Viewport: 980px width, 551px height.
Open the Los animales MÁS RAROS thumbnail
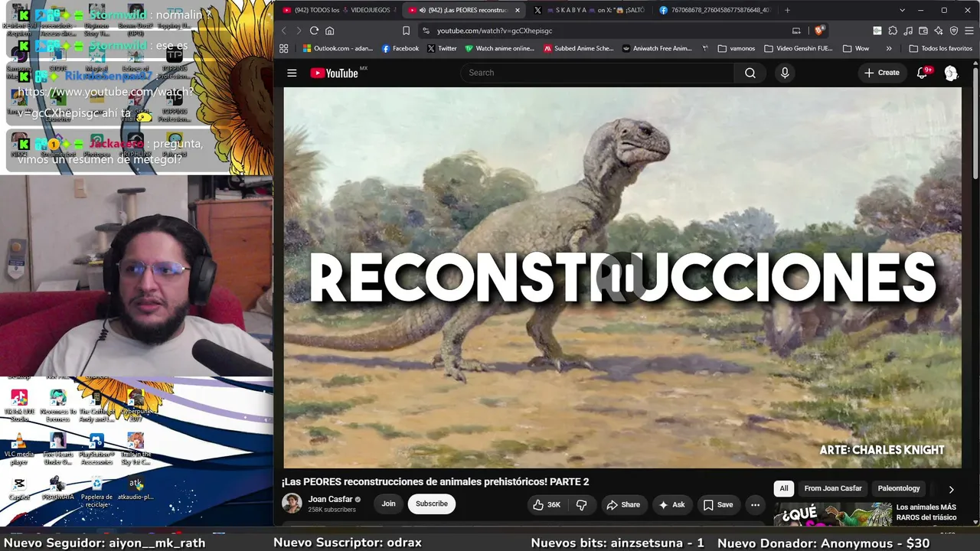833,514
